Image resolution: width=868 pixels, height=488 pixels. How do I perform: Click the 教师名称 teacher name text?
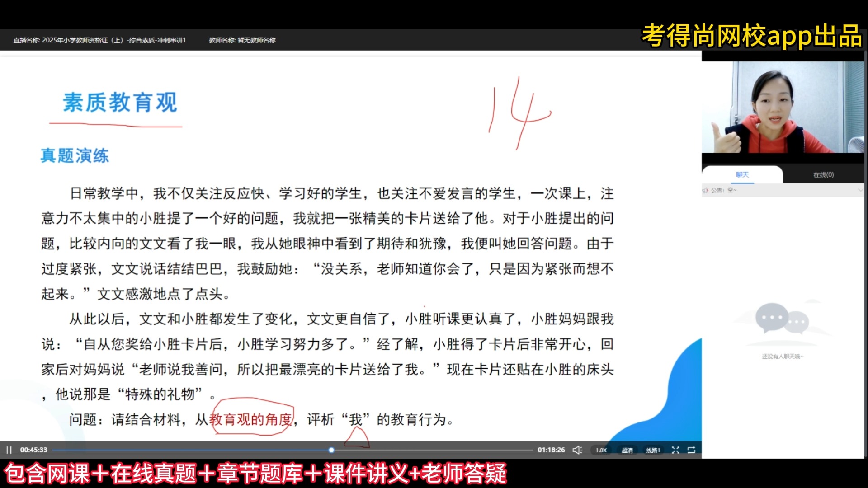pyautogui.click(x=242, y=40)
